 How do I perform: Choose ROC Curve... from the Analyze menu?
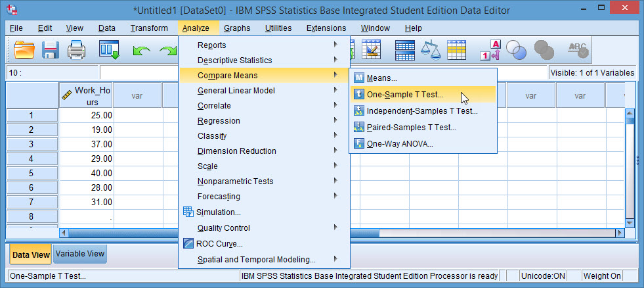click(x=264, y=243)
